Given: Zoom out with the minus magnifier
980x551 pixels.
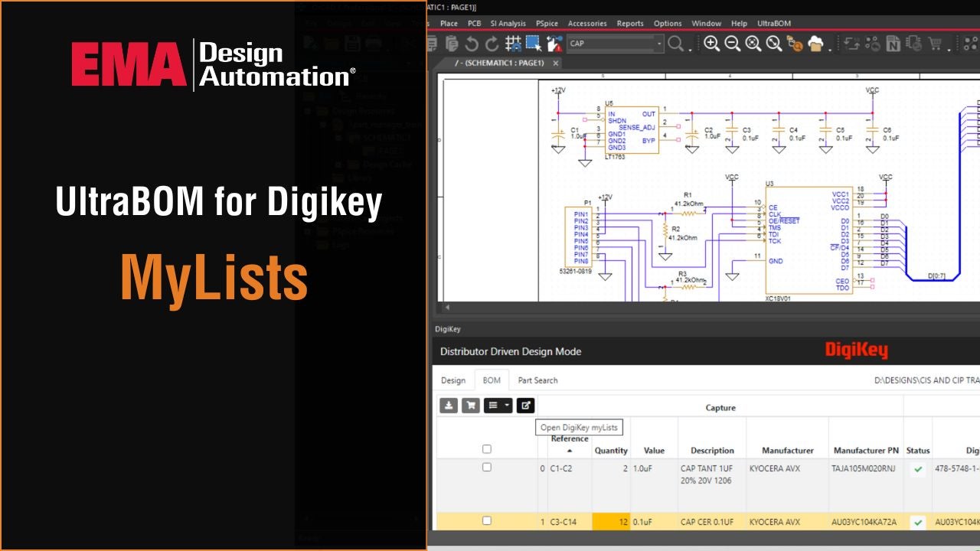Looking at the screenshot, I should pyautogui.click(x=733, y=44).
